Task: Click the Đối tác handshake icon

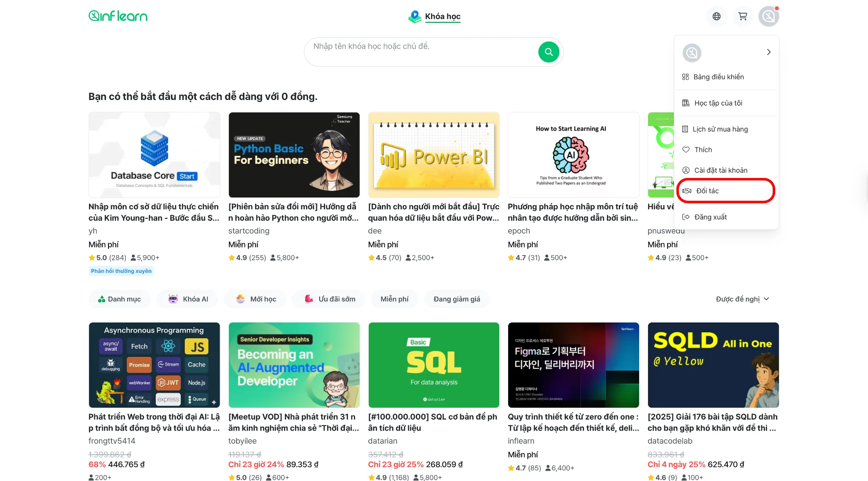Action: 687,191
